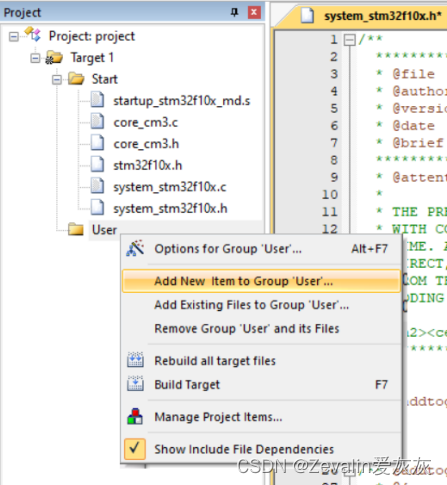
Task: Click file icon of core_cm3.c
Action: pos(97,122)
